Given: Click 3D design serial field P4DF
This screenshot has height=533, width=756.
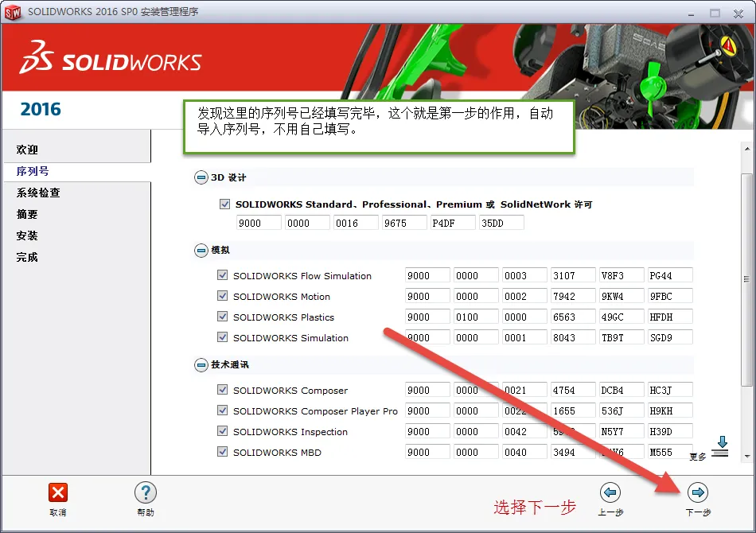Looking at the screenshot, I should 453,223.
